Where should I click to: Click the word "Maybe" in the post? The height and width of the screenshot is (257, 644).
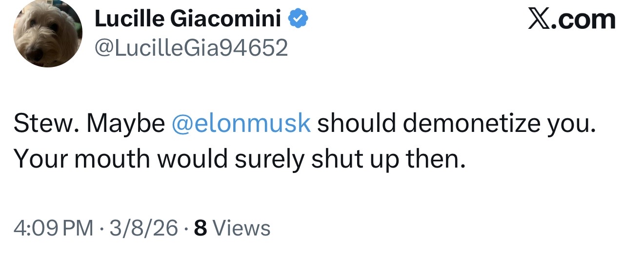point(126,124)
